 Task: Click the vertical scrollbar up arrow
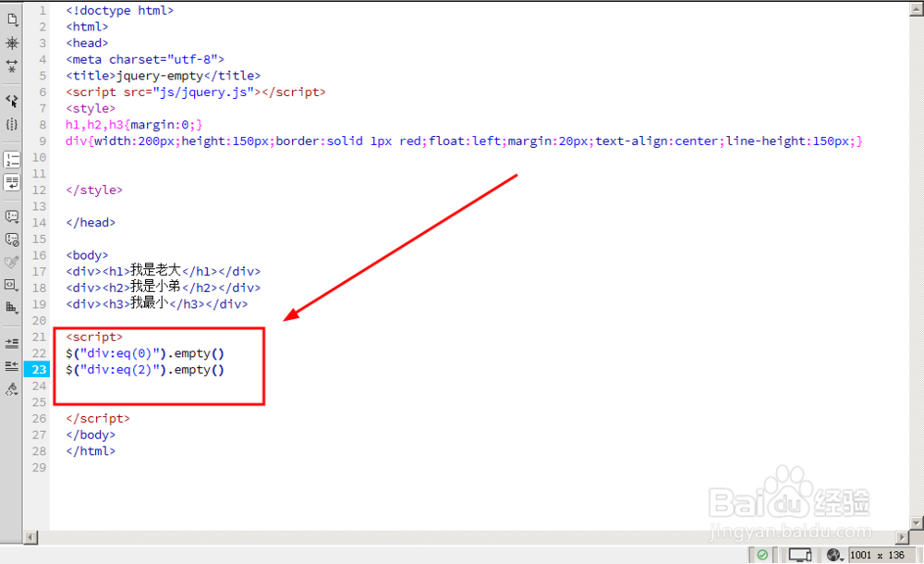click(917, 9)
